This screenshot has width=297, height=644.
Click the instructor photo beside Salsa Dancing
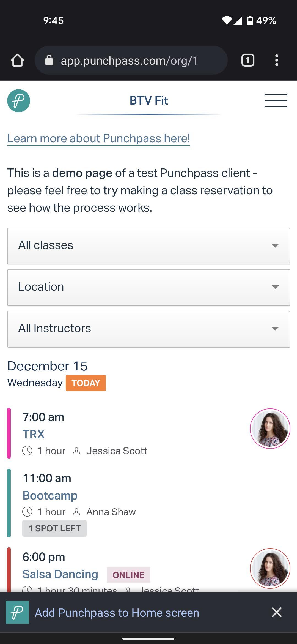(270, 568)
